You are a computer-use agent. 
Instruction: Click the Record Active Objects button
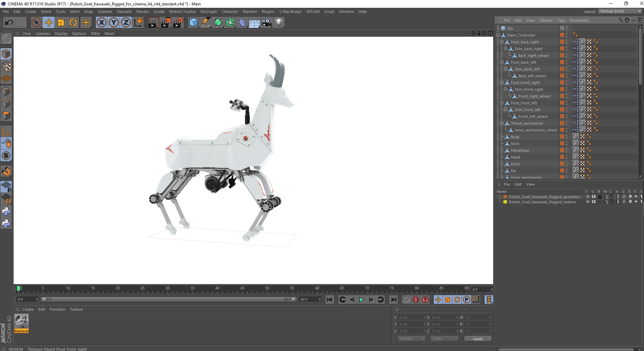[406, 300]
